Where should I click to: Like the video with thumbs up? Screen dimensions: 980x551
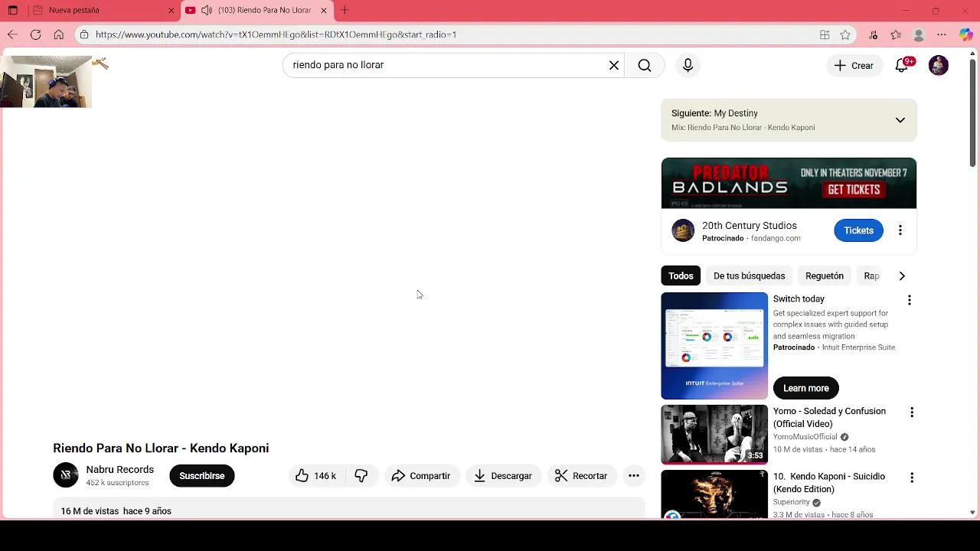[x=316, y=476]
